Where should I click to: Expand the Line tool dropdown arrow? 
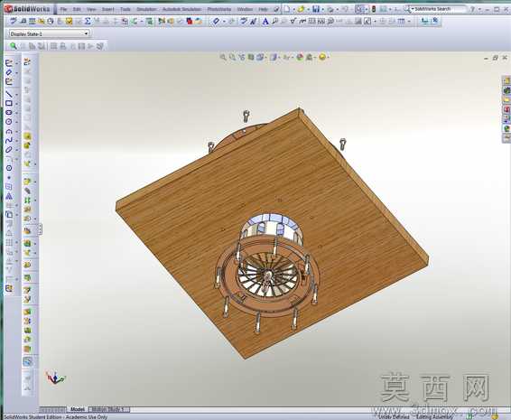pos(16,95)
